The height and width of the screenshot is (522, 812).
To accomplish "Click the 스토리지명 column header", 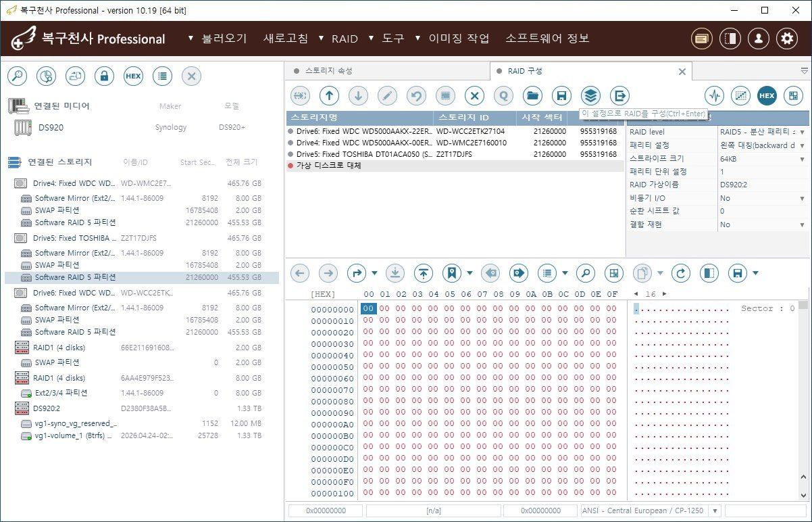I will (359, 118).
